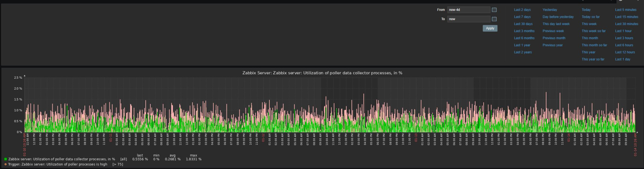Select This month so far
The width and height of the screenshot is (644, 169).
click(x=594, y=45)
